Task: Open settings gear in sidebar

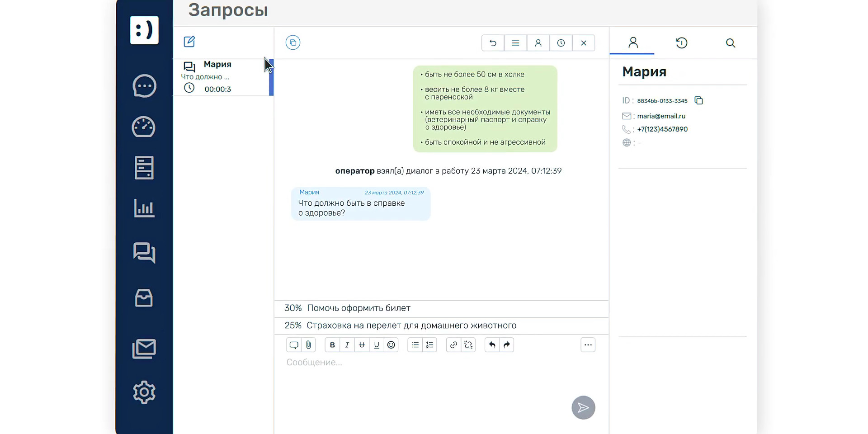Action: [x=144, y=392]
